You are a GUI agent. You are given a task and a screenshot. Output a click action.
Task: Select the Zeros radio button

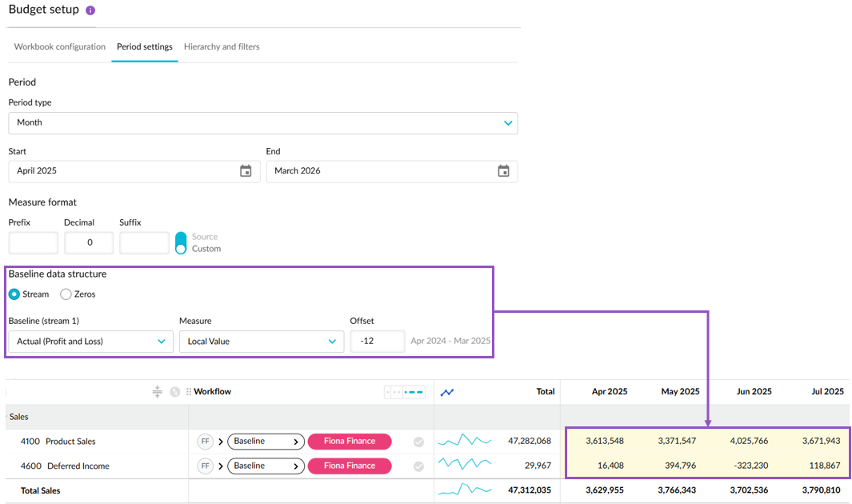[x=66, y=294]
